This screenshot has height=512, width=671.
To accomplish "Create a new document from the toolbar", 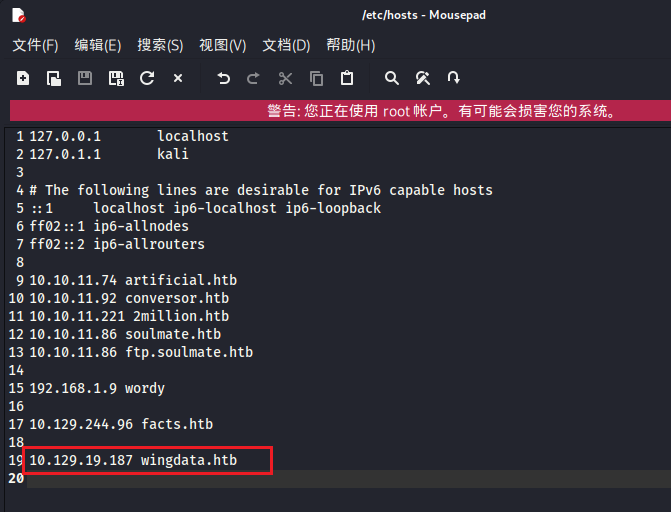I will click(23, 78).
